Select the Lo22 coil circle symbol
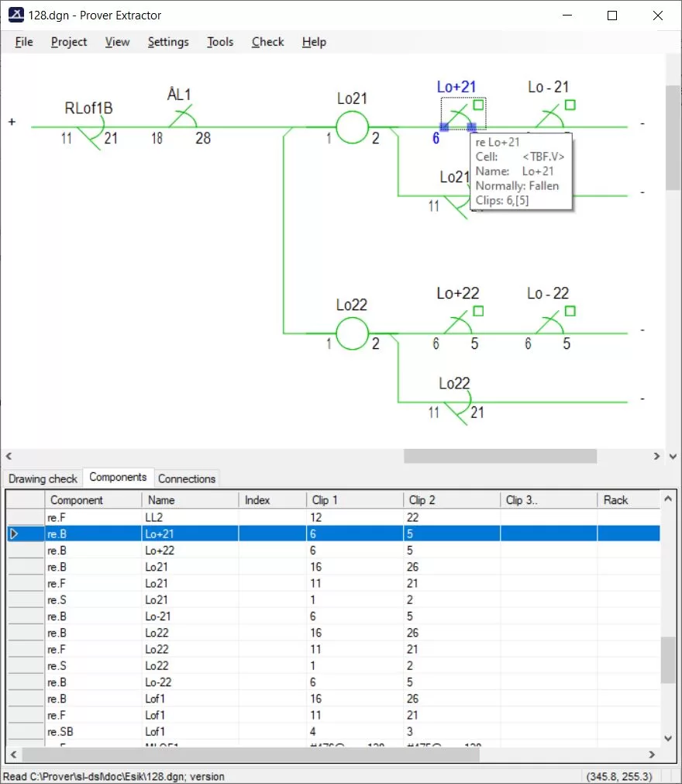Image resolution: width=682 pixels, height=784 pixels. [352, 333]
